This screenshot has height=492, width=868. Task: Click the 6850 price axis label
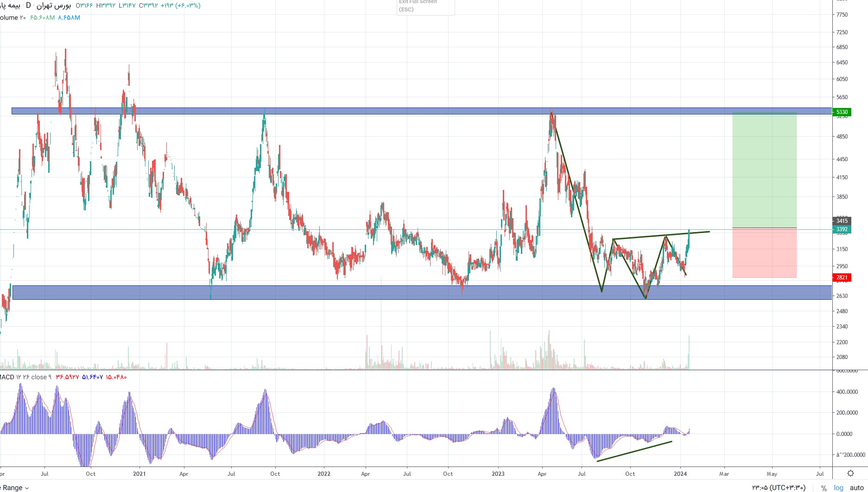click(x=842, y=47)
